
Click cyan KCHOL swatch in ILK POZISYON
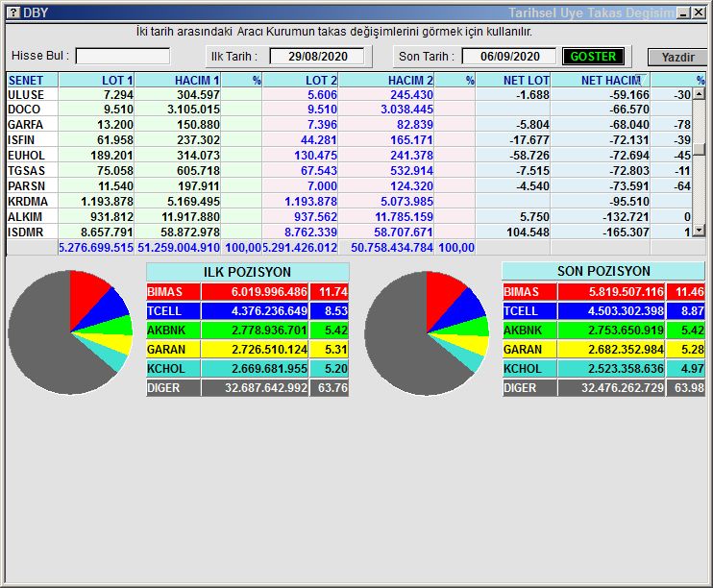coord(174,369)
